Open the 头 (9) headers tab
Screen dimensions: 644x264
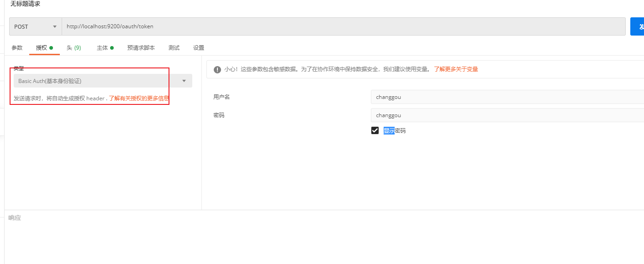pos(74,48)
